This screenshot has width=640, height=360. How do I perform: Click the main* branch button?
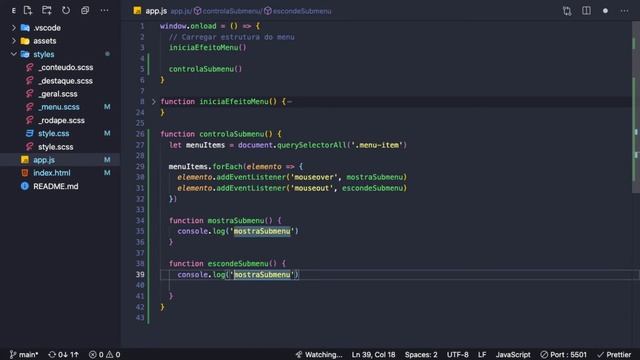pyautogui.click(x=24, y=354)
